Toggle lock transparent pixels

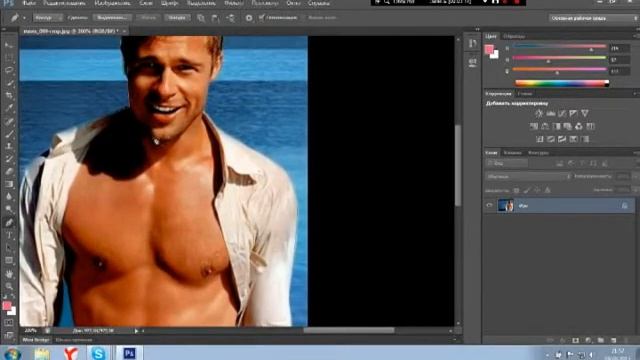(516, 190)
